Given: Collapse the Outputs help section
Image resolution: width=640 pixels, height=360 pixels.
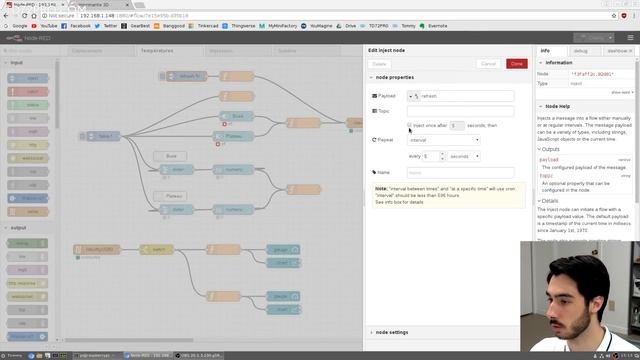Looking at the screenshot, I should click(549, 149).
